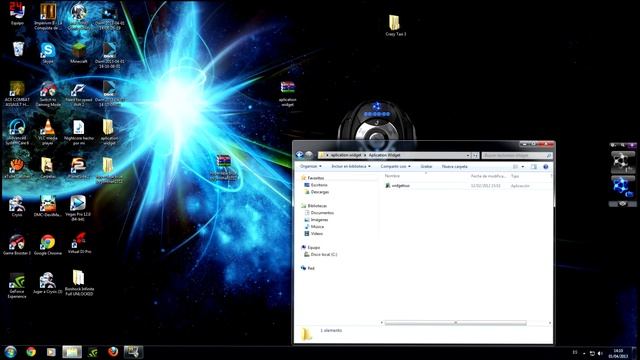Image resolution: width=640 pixels, height=360 pixels.
Task: Click the Aplication Widget breadcrumb in the address bar
Action: click(384, 156)
